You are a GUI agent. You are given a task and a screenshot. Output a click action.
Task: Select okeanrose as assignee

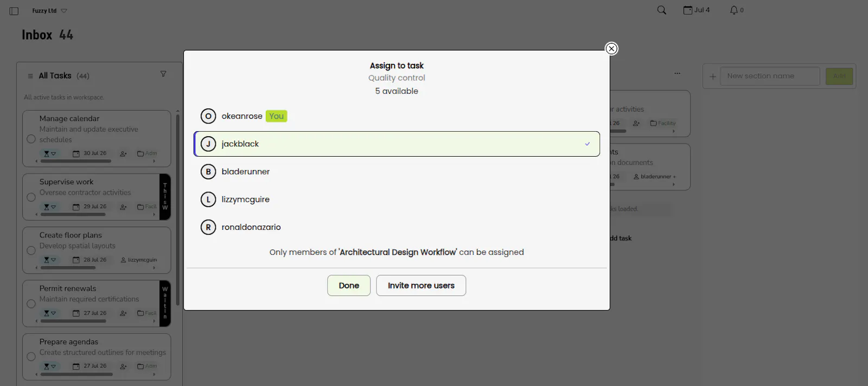click(397, 116)
